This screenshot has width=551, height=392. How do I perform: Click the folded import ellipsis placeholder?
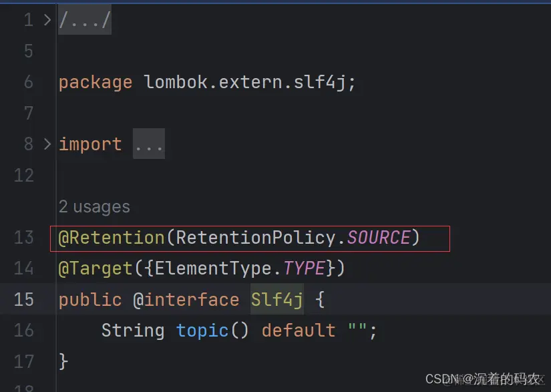tap(149, 144)
